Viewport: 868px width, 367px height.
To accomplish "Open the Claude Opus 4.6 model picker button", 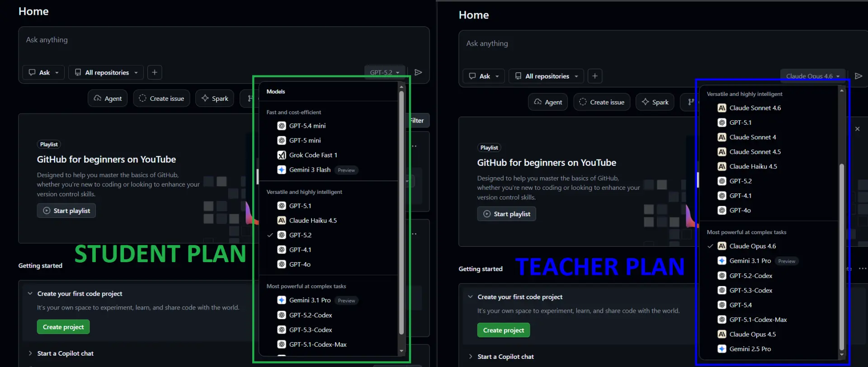I will (813, 76).
